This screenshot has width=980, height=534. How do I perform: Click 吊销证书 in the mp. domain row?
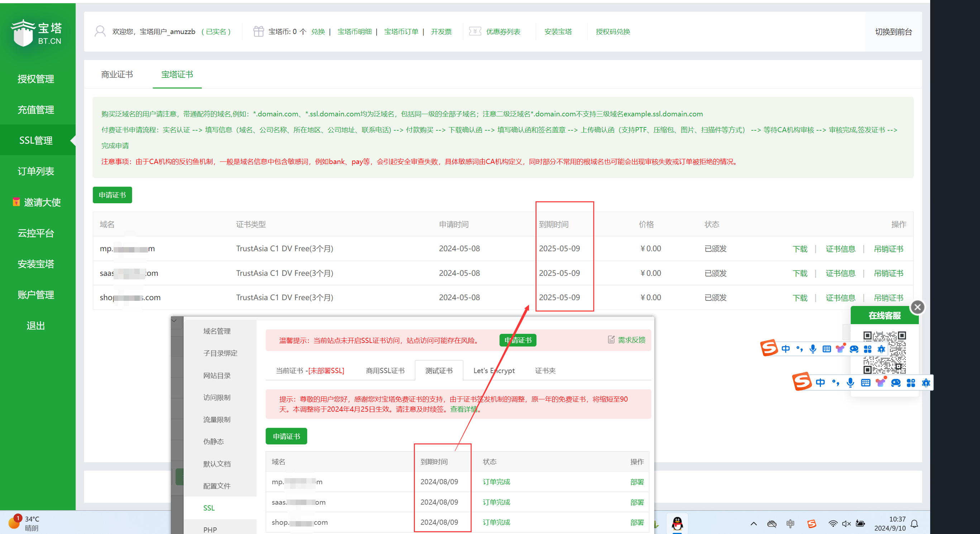click(888, 249)
